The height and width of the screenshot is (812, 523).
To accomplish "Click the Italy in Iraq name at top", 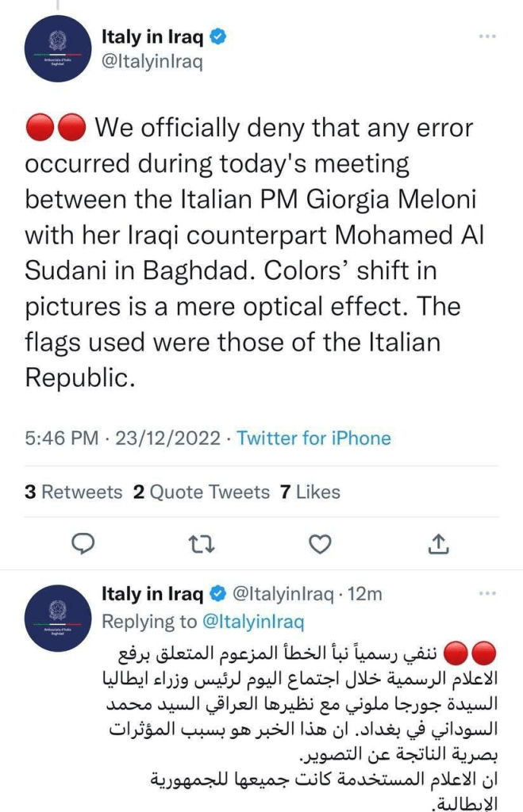I will pyautogui.click(x=152, y=36).
